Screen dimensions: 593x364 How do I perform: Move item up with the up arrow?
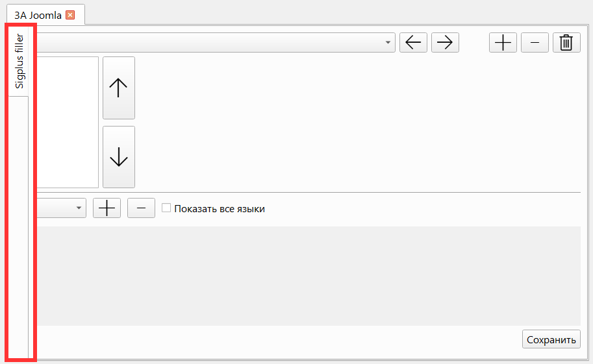[119, 88]
